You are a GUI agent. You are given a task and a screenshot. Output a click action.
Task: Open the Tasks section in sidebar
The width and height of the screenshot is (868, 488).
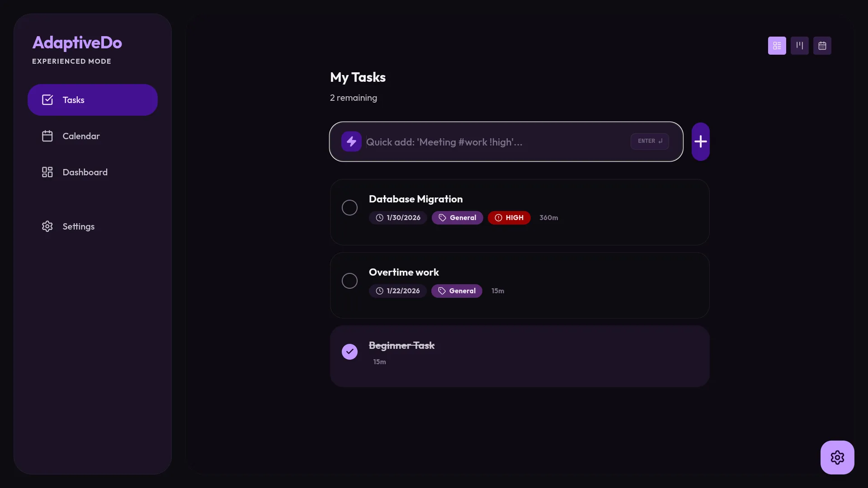[x=92, y=100]
